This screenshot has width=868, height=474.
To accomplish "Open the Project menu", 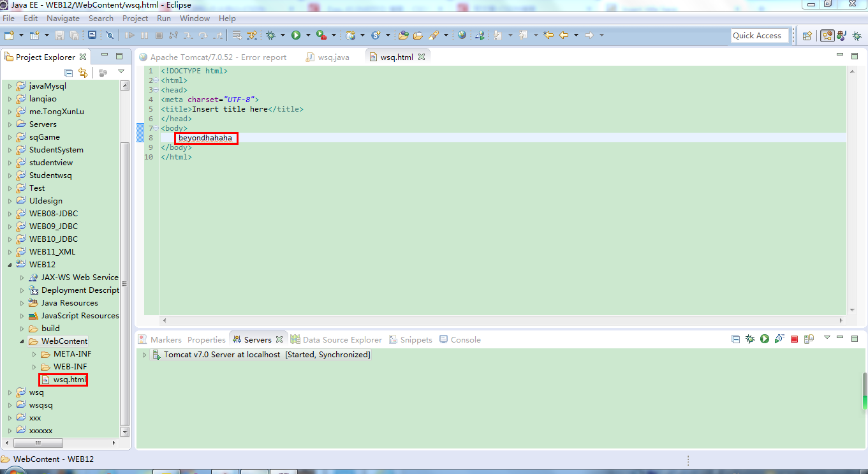I will click(135, 19).
